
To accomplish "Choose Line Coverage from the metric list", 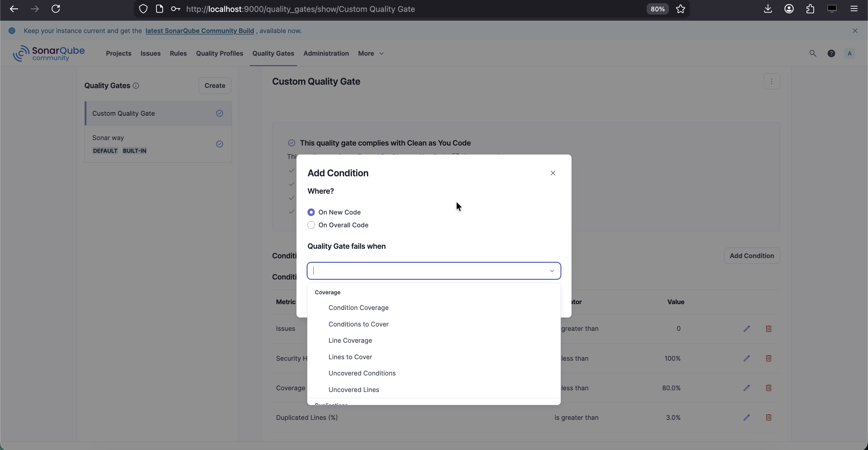I will coord(350,340).
